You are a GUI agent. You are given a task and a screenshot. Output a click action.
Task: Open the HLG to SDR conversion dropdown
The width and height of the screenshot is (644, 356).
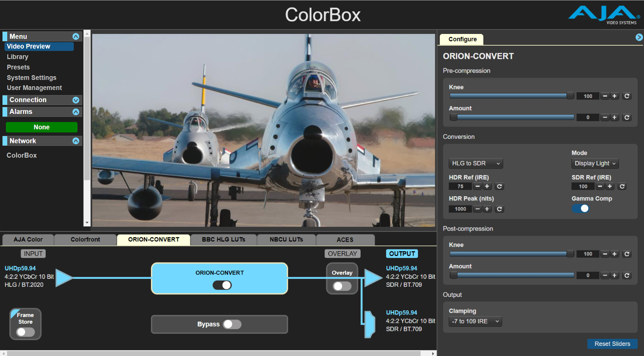point(475,163)
